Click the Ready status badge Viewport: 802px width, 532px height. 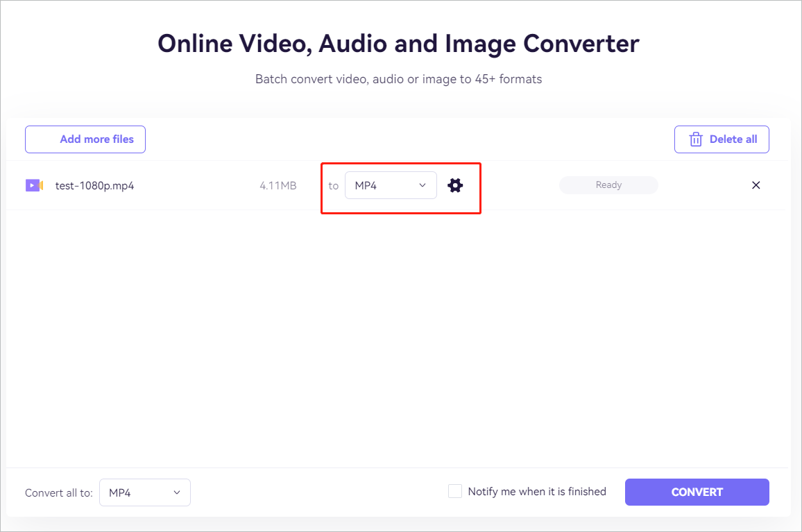[x=608, y=185]
